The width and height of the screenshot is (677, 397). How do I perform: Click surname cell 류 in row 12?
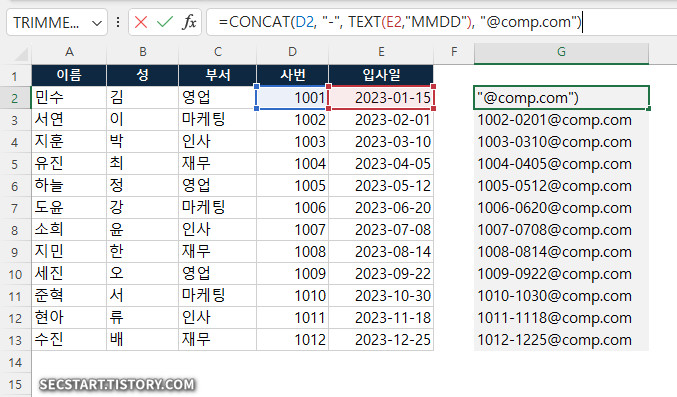click(142, 318)
